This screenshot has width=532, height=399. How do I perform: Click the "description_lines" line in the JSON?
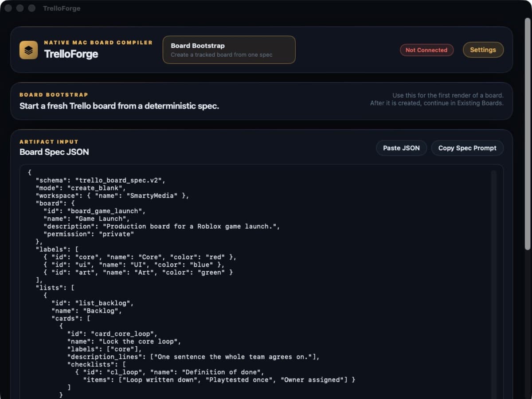193,357
